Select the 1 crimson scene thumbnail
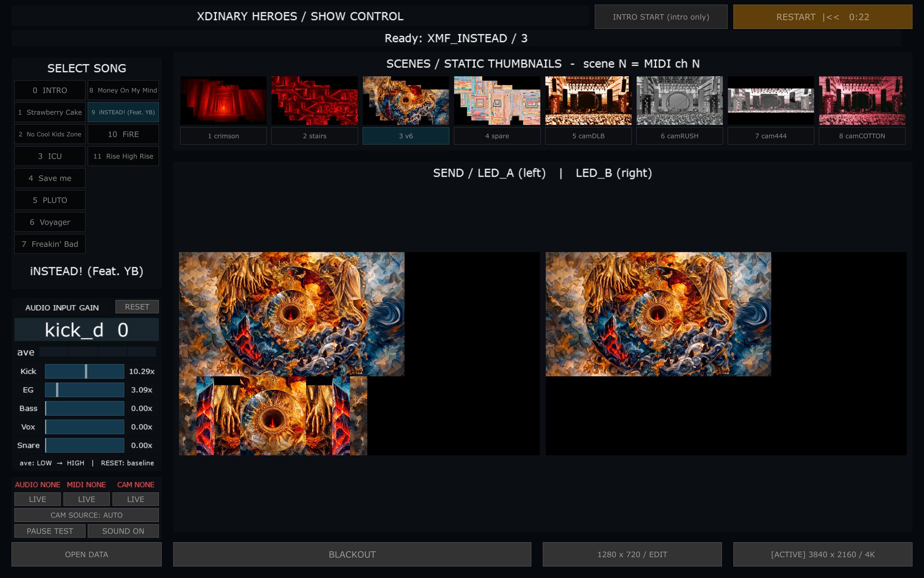The height and width of the screenshot is (578, 924). (x=223, y=101)
